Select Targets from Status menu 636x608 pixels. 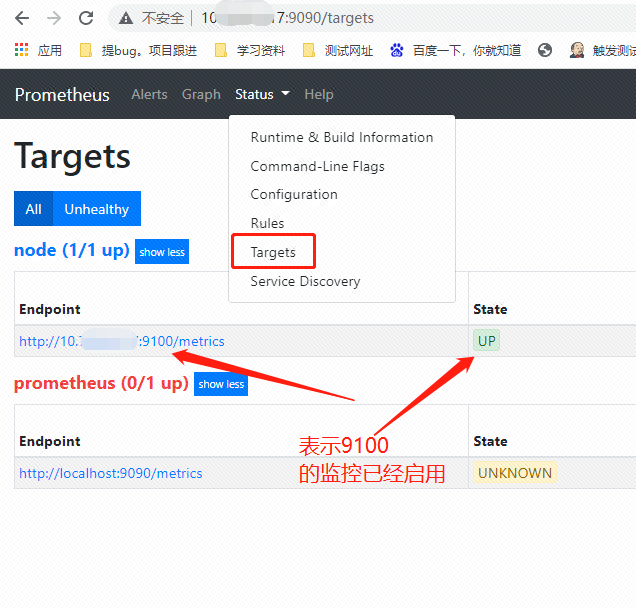point(273,252)
